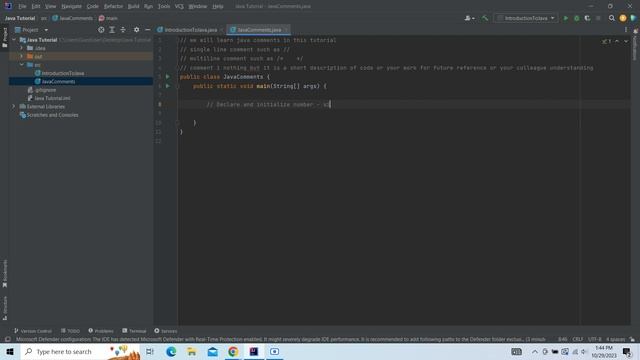640x360 pixels.
Task: Open the Services tool window
Action: click(165, 331)
